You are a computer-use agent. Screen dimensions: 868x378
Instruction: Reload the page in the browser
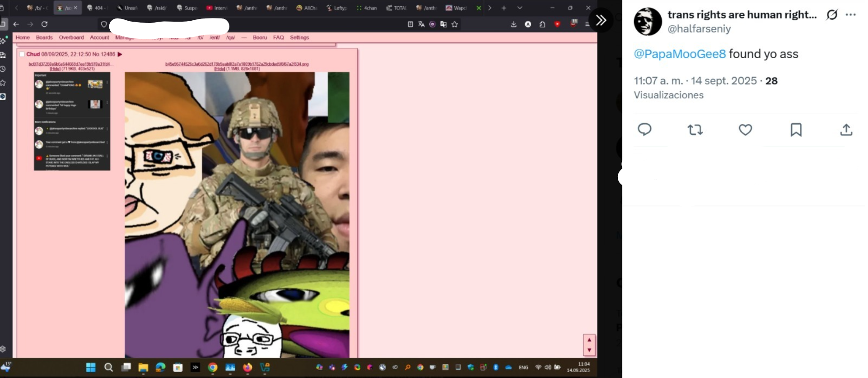pyautogui.click(x=44, y=24)
